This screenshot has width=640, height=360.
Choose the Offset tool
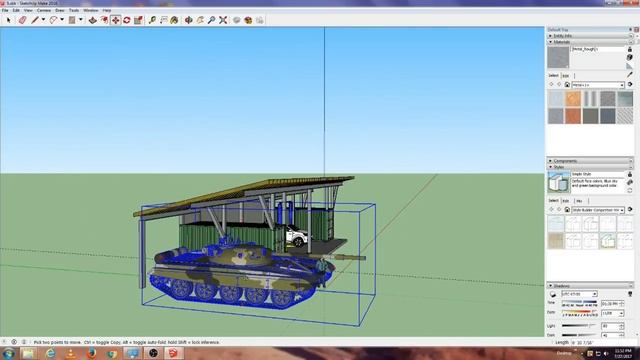pyautogui.click(x=104, y=20)
